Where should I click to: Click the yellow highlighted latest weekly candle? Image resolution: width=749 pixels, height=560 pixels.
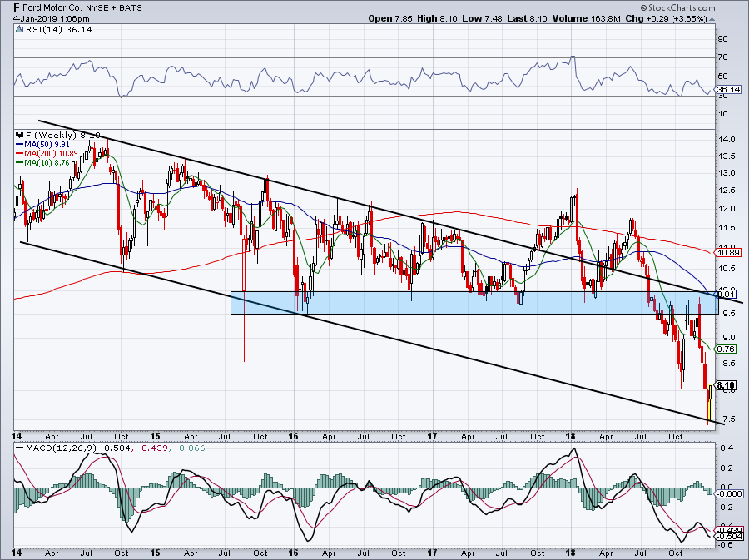[710, 404]
